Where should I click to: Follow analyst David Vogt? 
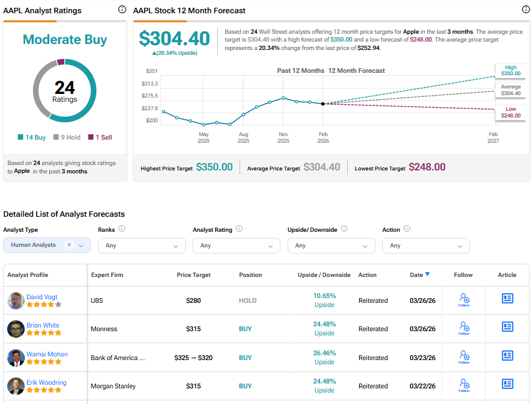pos(464,300)
